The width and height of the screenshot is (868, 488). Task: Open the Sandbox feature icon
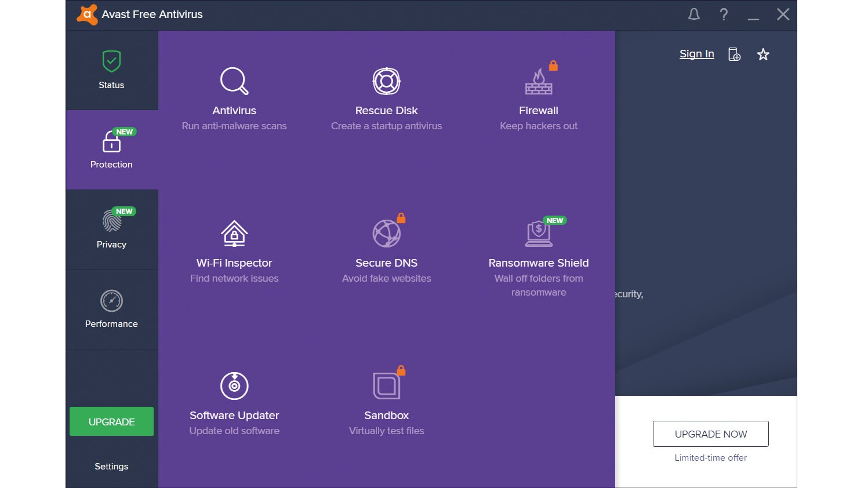coord(386,386)
